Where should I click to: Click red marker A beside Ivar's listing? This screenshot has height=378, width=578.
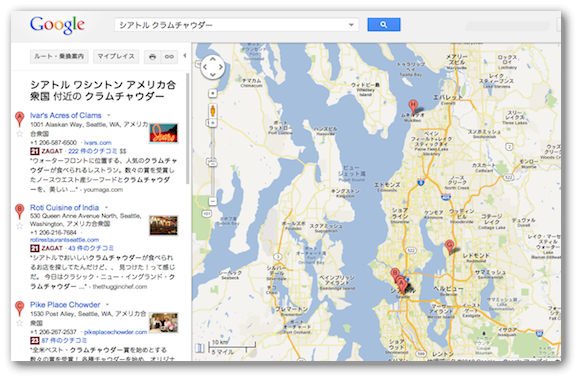(20, 119)
